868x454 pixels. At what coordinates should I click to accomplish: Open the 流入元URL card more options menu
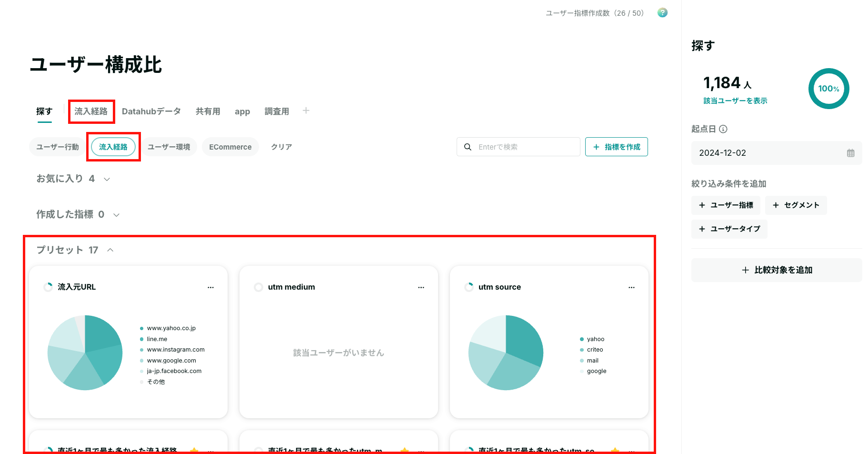pos(210,287)
